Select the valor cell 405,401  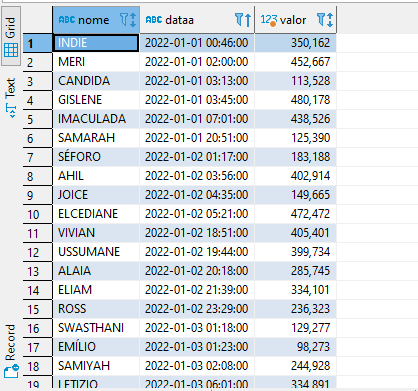click(x=296, y=233)
